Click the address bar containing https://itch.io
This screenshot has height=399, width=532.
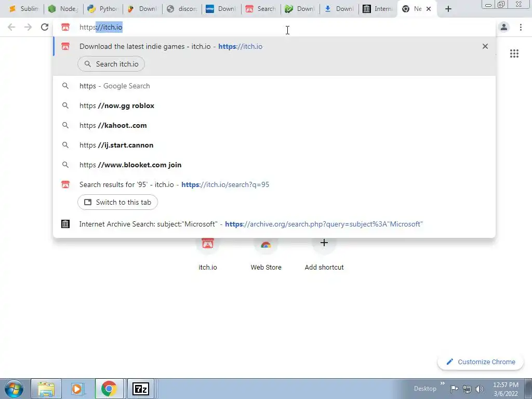274,27
